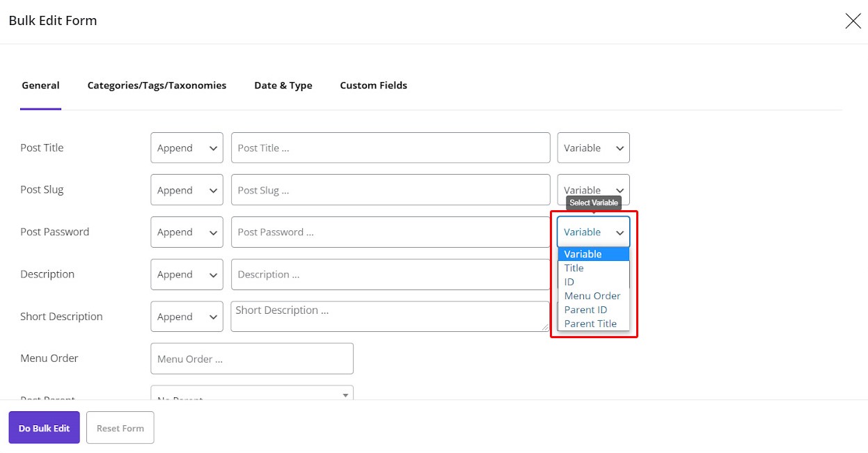868x453 pixels.
Task: Open the Custom Fields tab
Action: click(x=374, y=86)
